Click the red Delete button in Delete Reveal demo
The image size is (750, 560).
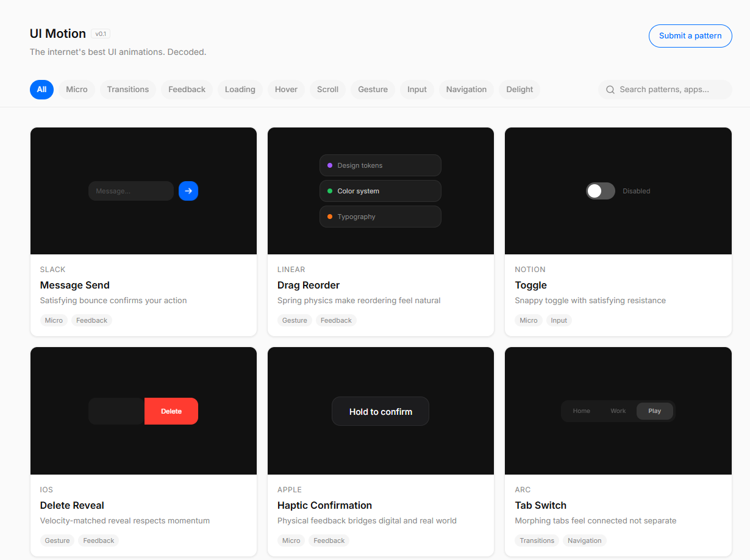click(171, 411)
